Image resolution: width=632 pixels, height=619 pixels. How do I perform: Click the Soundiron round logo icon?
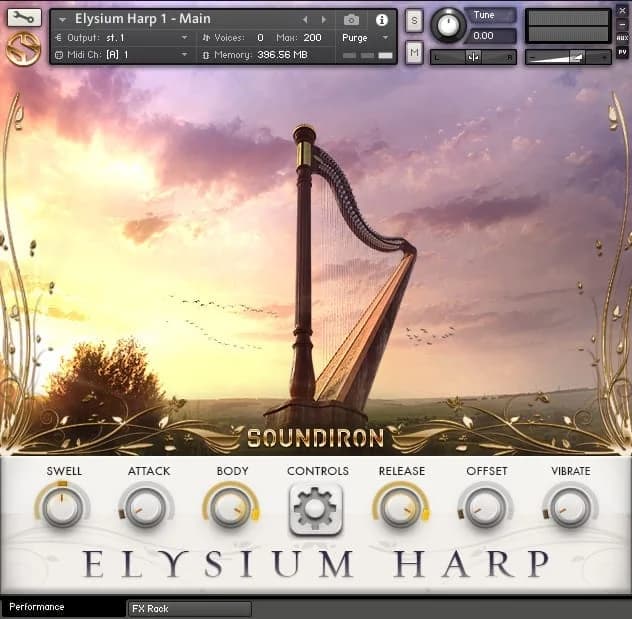[x=23, y=50]
